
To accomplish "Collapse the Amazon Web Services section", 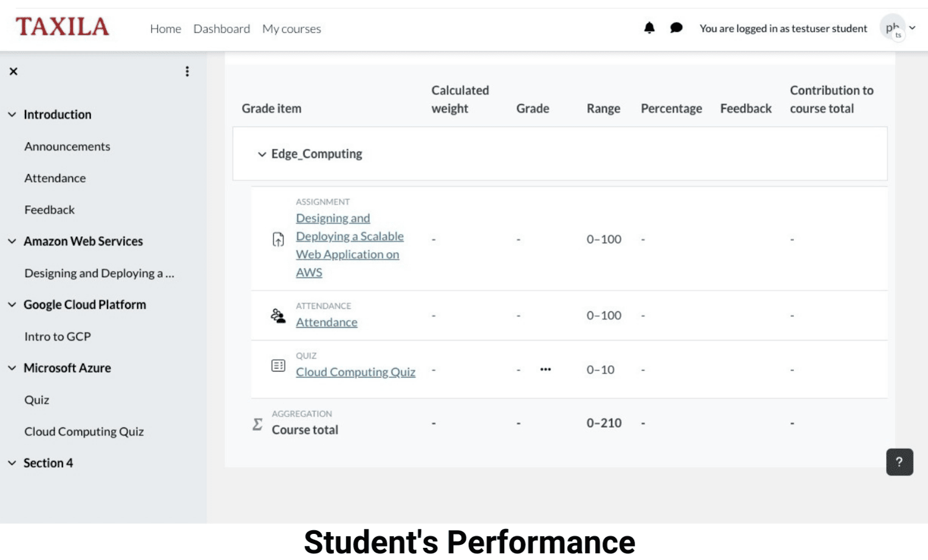I will tap(12, 241).
